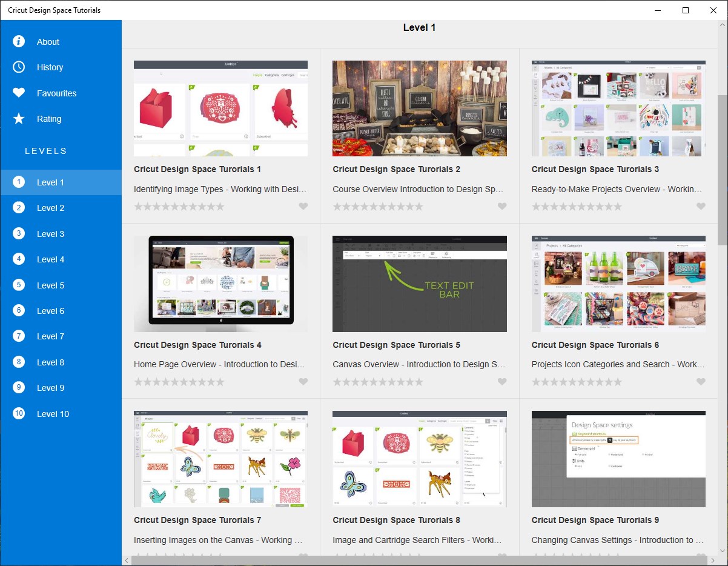
Task: Open the Favourites label in sidebar
Action: (56, 93)
